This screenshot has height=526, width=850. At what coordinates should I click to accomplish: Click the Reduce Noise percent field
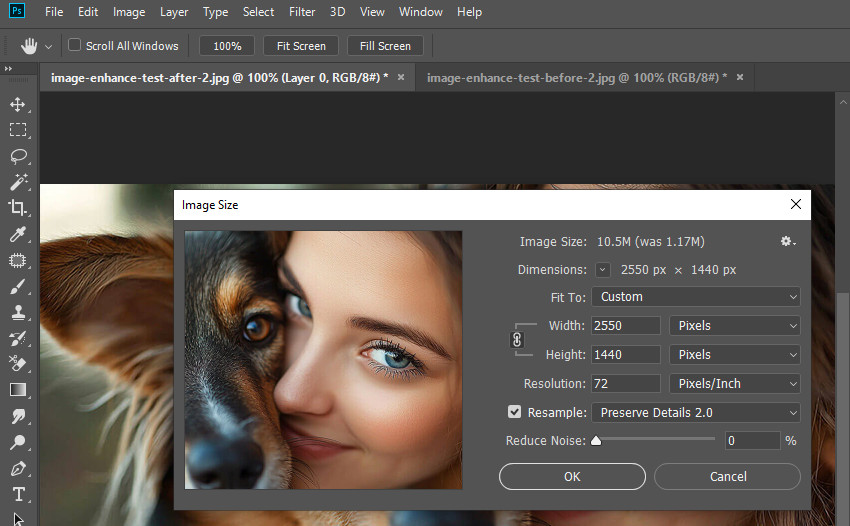[752, 440]
